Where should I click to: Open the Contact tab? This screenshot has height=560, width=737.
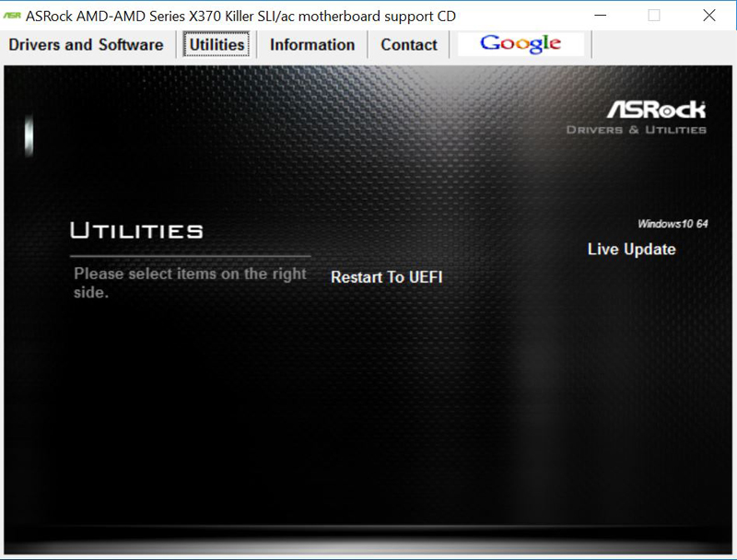(x=408, y=44)
